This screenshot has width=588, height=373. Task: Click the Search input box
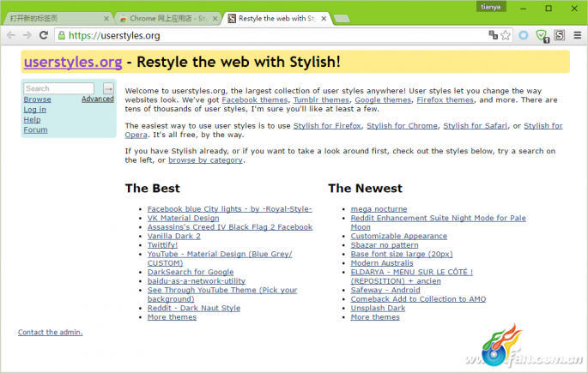pos(59,88)
